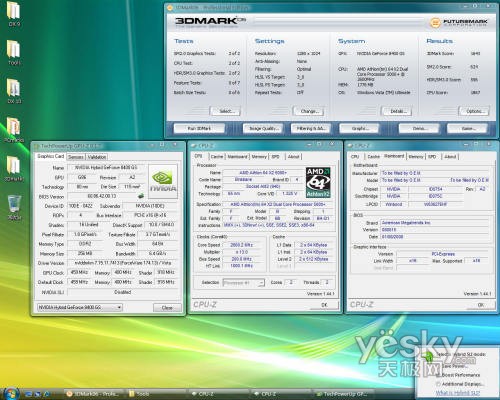500x400 pixels.
Task: Click Image Quality button in 3DMark06
Action: [x=263, y=128]
